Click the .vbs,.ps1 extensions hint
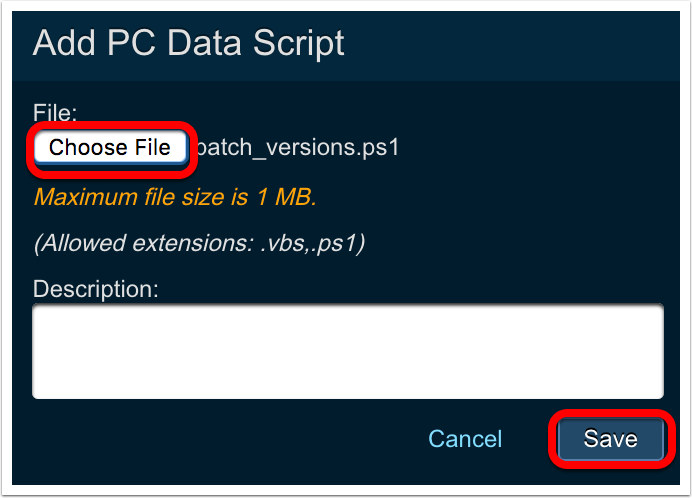The height and width of the screenshot is (498, 692). pyautogui.click(x=199, y=243)
